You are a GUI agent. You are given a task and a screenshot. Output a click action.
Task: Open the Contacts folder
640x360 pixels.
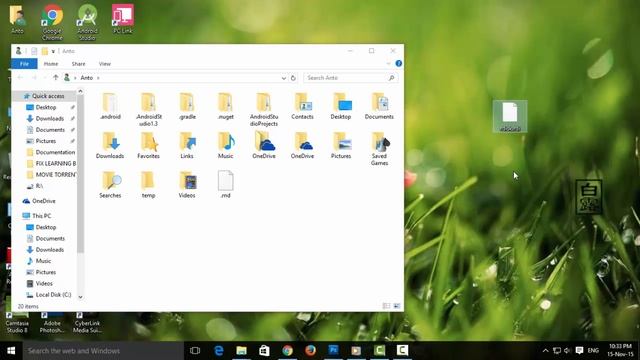pyautogui.click(x=302, y=106)
